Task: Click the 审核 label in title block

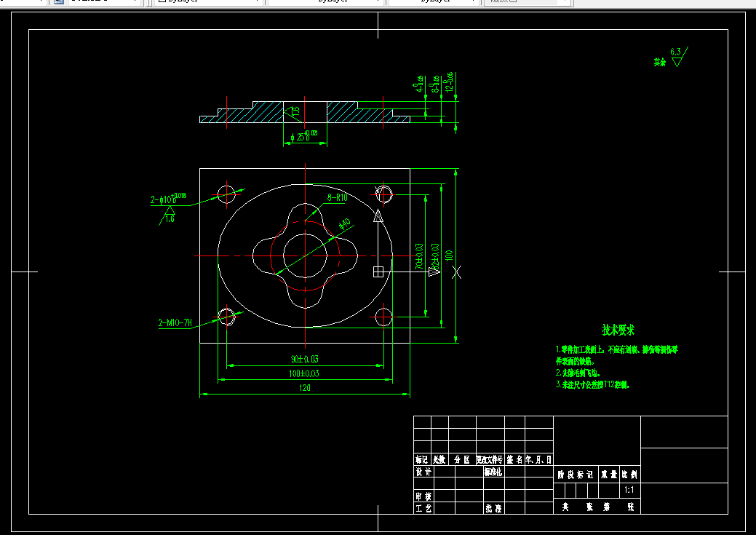Action: [423, 496]
